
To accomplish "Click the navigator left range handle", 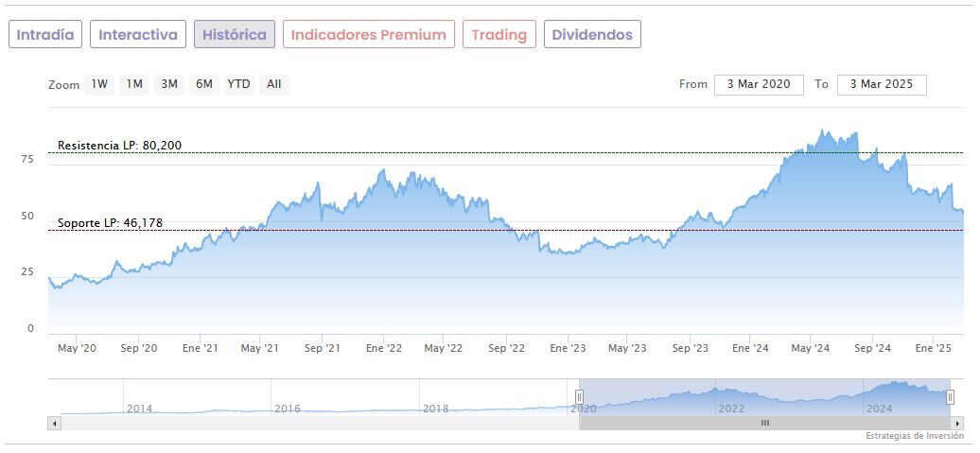I will [580, 397].
